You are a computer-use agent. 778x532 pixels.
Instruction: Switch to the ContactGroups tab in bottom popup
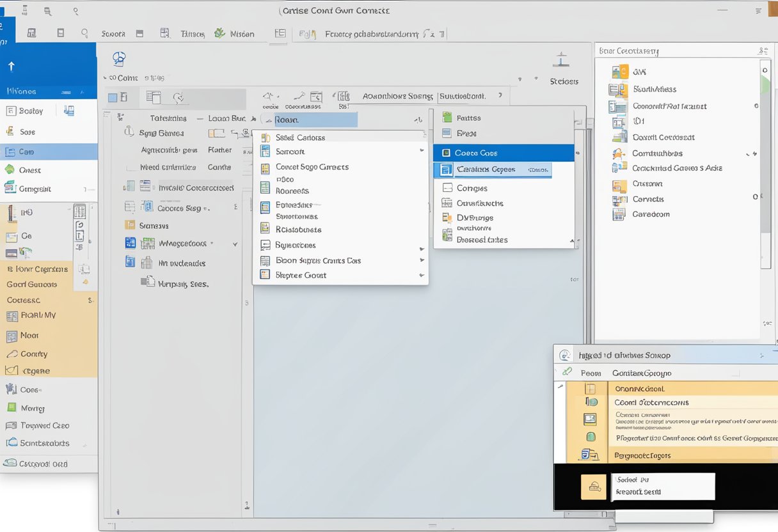pyautogui.click(x=642, y=373)
